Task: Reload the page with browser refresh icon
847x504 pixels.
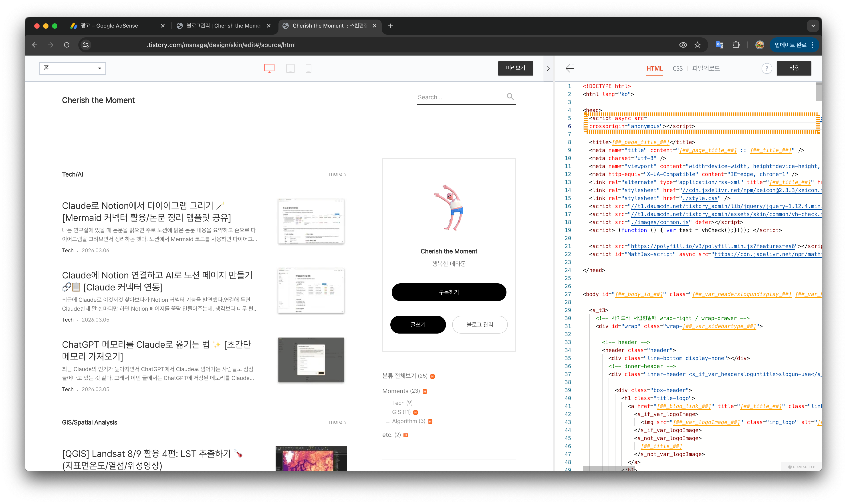Action: click(67, 45)
